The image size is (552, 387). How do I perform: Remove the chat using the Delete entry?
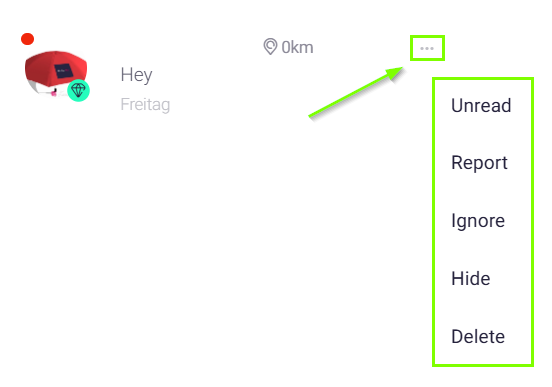pos(478,336)
